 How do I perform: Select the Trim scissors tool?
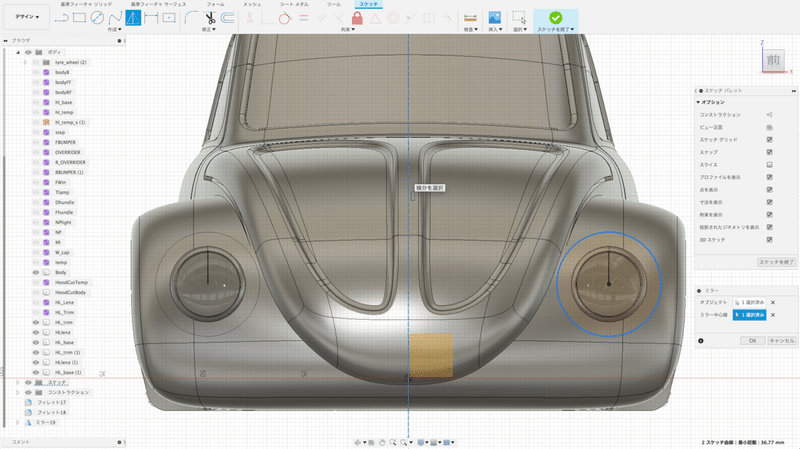(210, 18)
